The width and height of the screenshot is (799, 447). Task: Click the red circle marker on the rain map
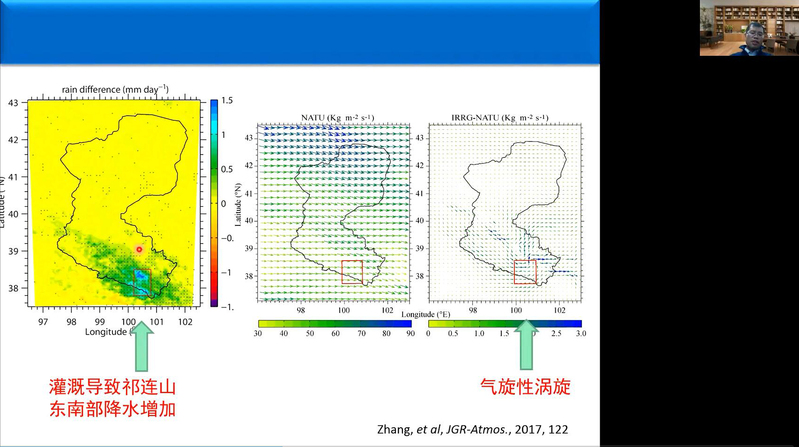(x=140, y=249)
